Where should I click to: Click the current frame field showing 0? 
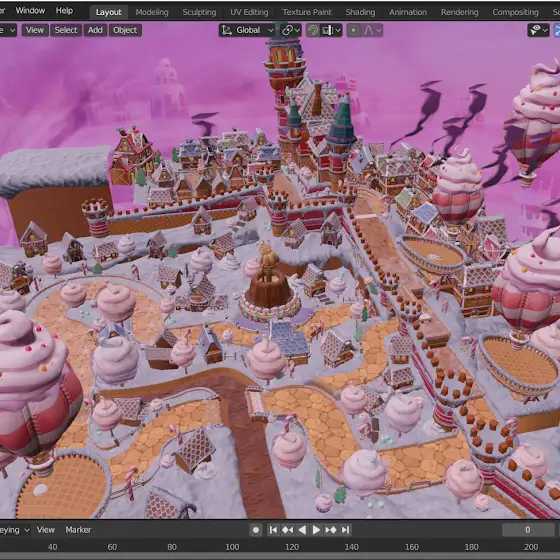click(x=528, y=530)
